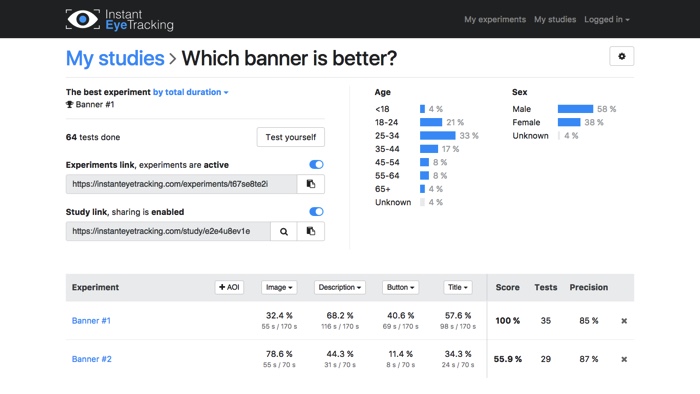
Task: Preview study link with magnifier icon
Action: (283, 231)
